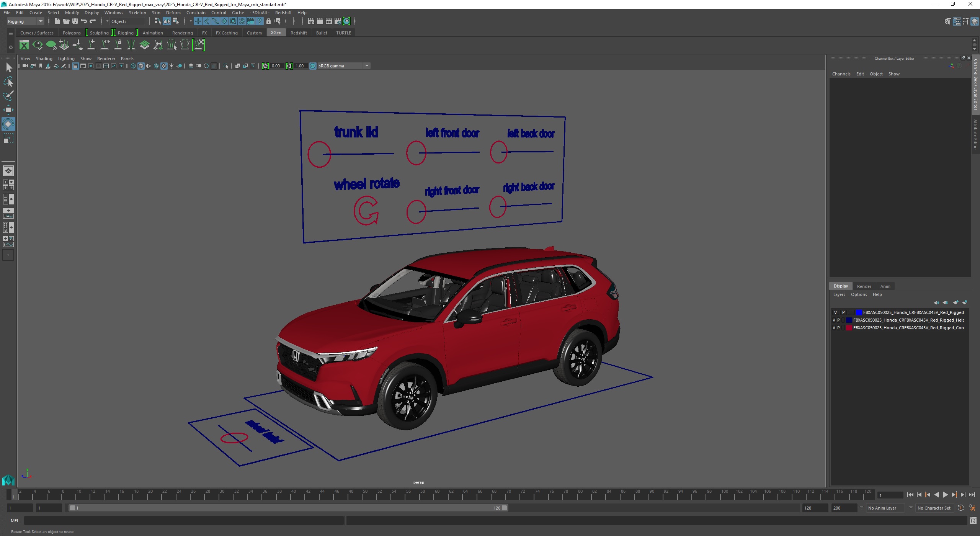Activate the Lasso select tool
Image resolution: width=980 pixels, height=536 pixels.
tap(8, 82)
